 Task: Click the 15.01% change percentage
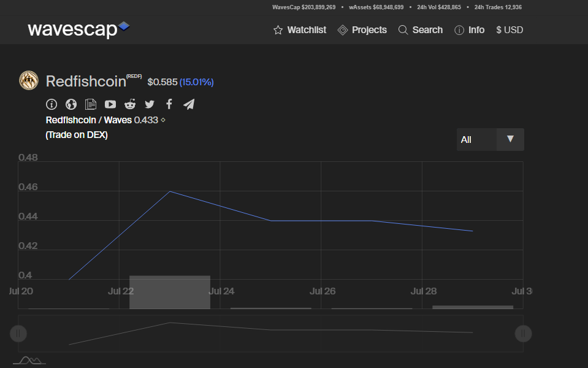pyautogui.click(x=196, y=82)
